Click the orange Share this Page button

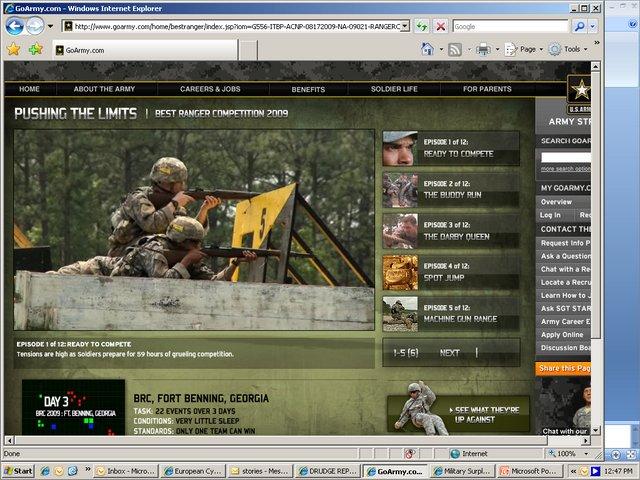click(x=563, y=368)
